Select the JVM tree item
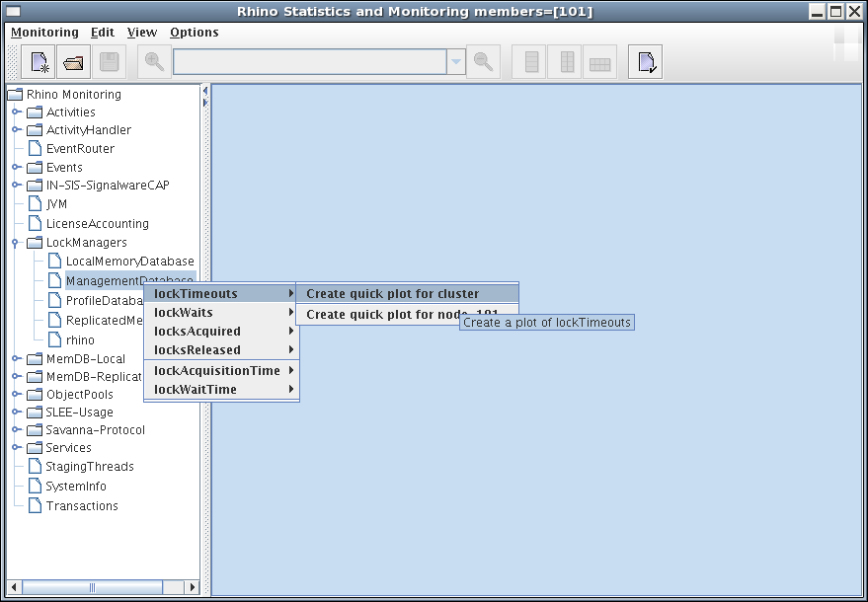 coord(56,204)
